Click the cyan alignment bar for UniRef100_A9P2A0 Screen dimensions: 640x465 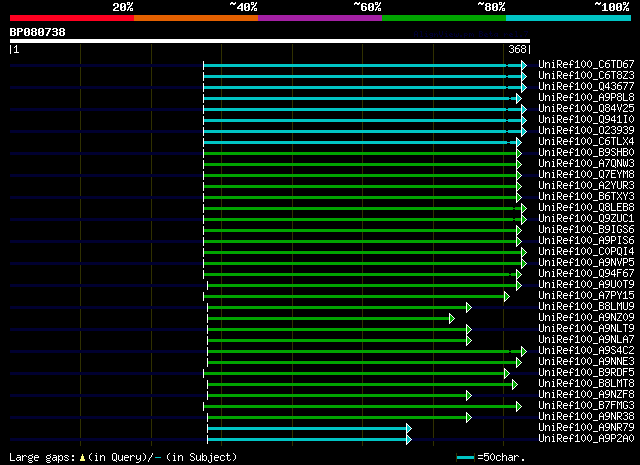307,440
